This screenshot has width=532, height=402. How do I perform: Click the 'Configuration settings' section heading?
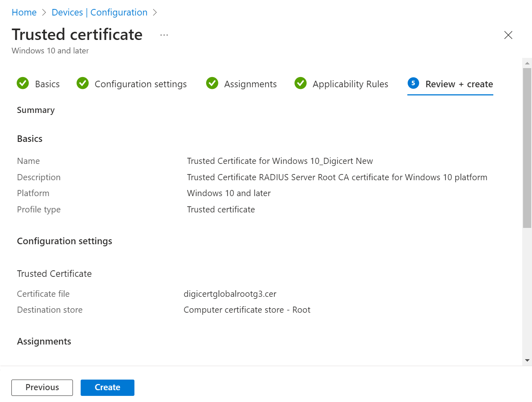point(64,241)
